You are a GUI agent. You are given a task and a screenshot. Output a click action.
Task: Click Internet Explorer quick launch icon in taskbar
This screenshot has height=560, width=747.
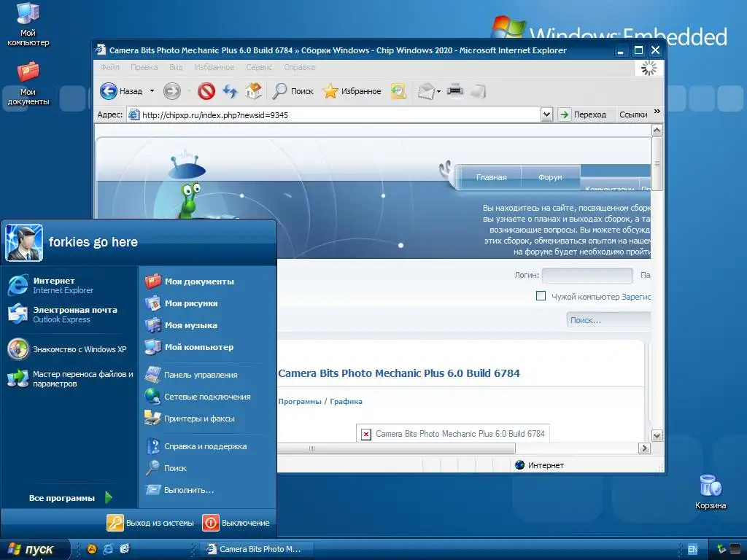pos(108,549)
